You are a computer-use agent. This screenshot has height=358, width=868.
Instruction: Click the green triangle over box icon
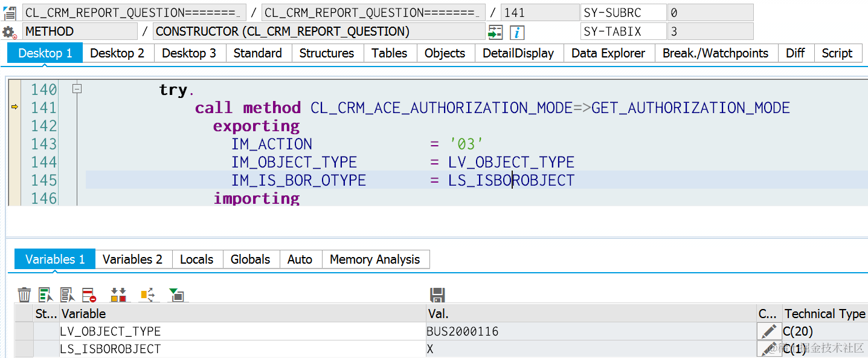tap(177, 295)
